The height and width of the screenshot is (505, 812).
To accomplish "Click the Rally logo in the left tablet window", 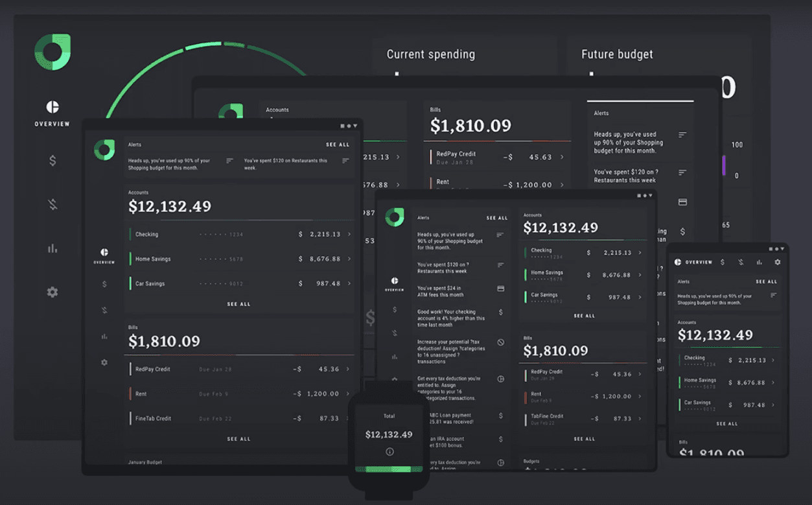I will (104, 150).
